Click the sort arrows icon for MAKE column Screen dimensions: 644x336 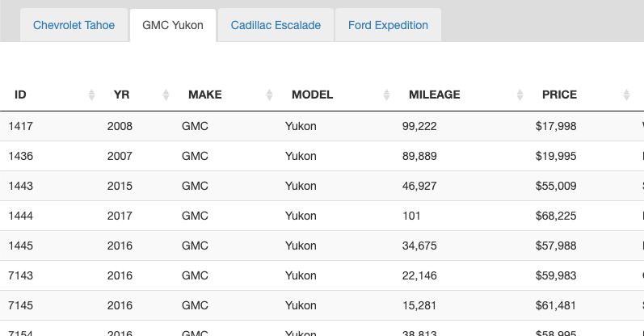point(269,95)
